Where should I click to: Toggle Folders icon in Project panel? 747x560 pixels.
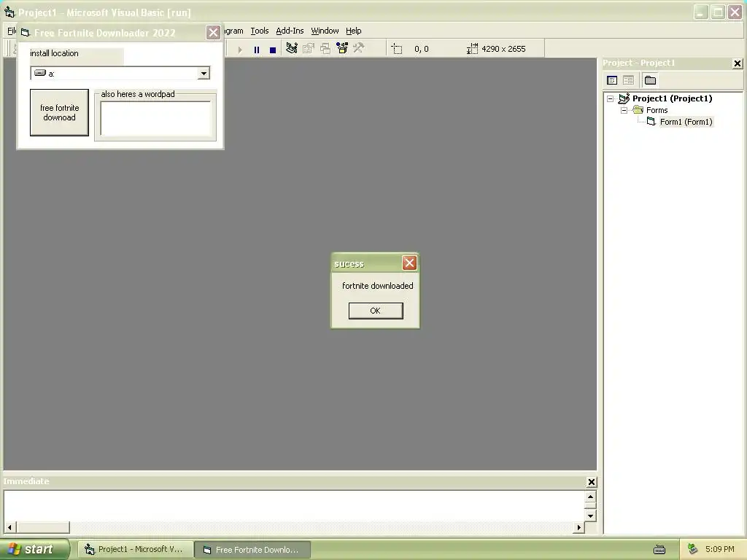tap(650, 80)
